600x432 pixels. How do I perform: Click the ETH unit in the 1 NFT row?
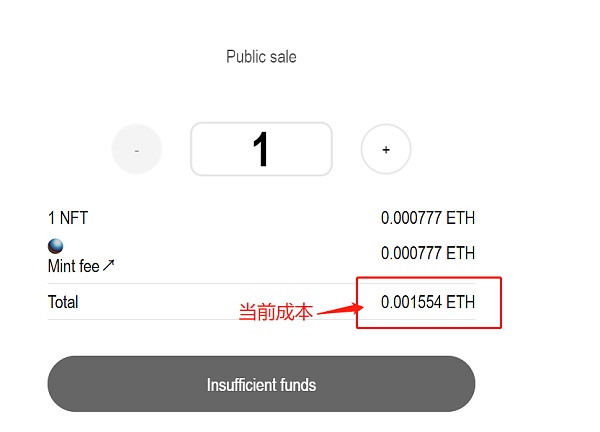coord(461,217)
